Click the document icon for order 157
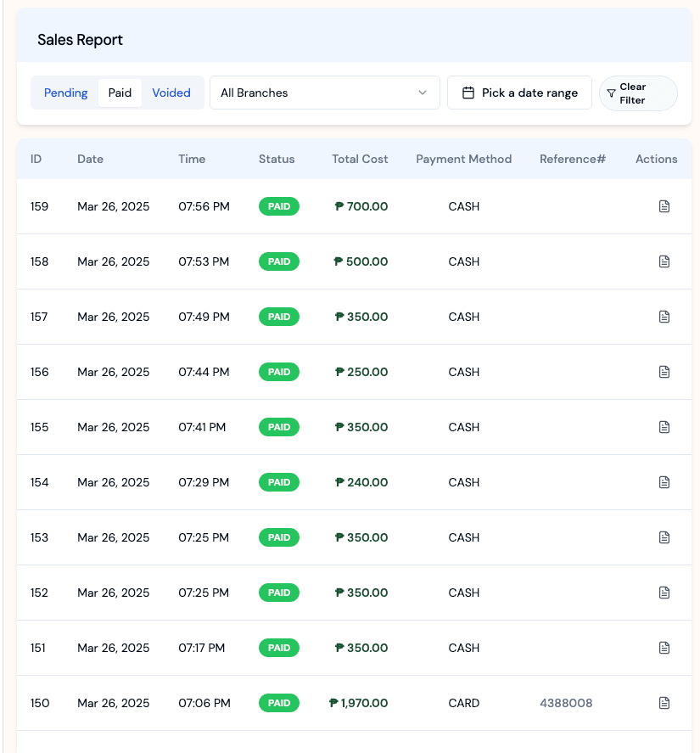Viewport: 700px width, 753px height. coord(664,317)
